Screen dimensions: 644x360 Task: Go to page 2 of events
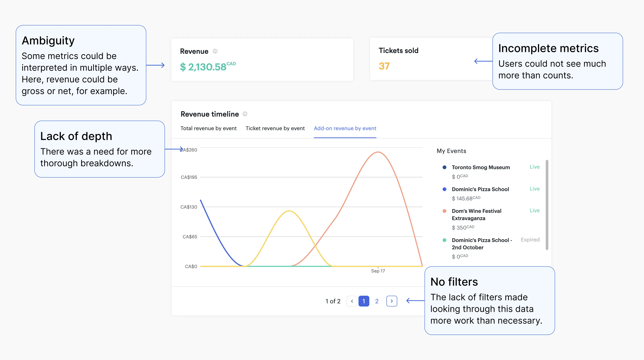click(377, 301)
